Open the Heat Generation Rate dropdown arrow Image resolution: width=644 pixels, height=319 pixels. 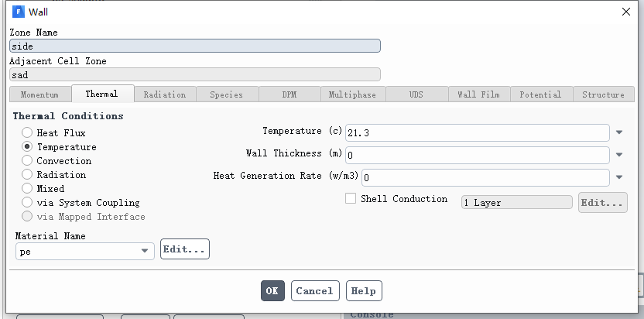(619, 177)
